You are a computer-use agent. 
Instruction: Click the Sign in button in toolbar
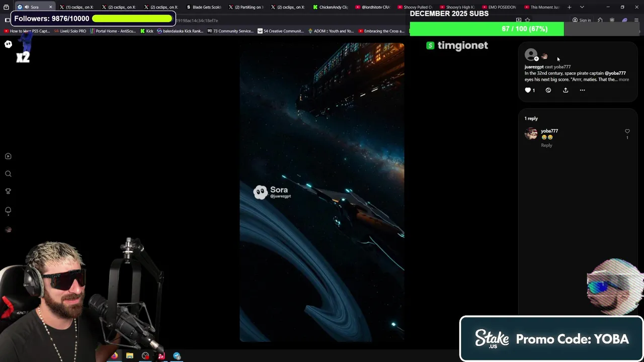582,21
